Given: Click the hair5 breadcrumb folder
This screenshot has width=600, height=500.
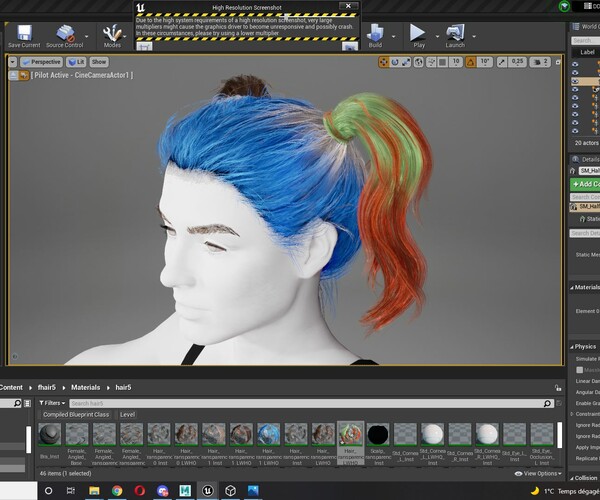Looking at the screenshot, I should 123,388.
